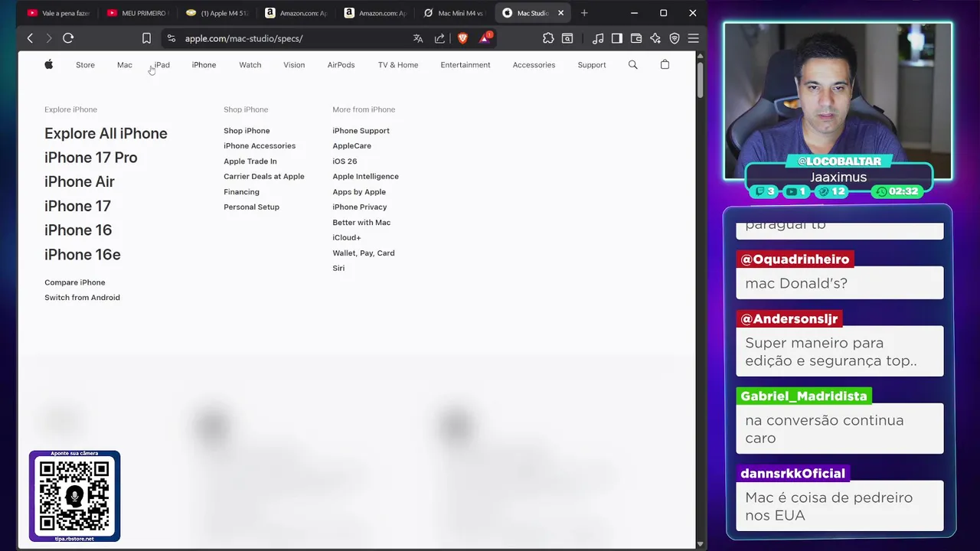
Task: Open Brave Wallet icon
Action: point(636,38)
